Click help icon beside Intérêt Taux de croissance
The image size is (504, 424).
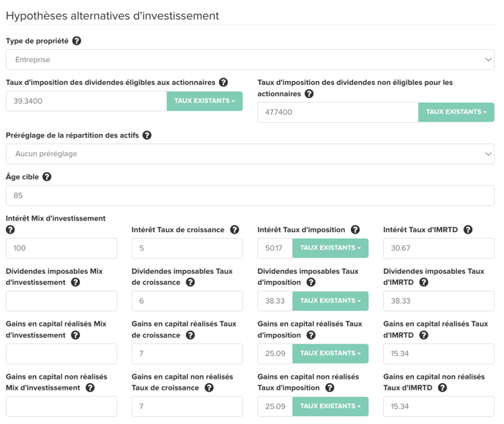(234, 230)
